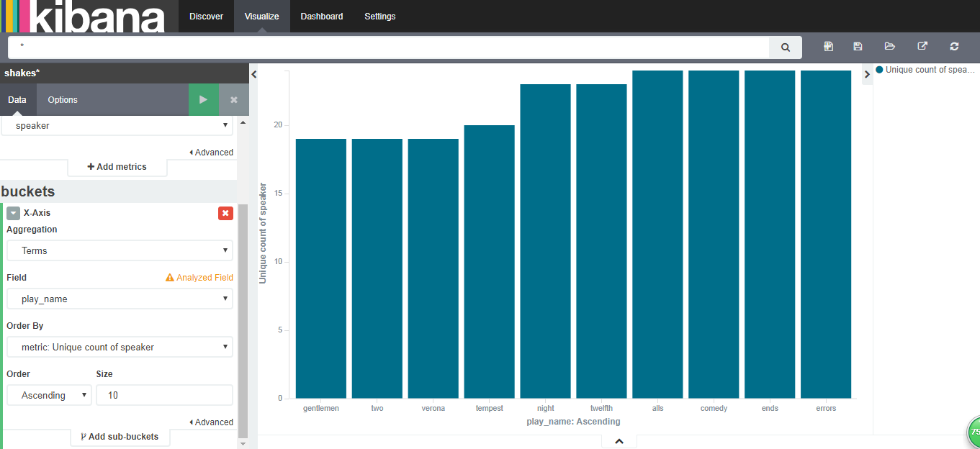Viewport: 980px width, 449px height.
Task: Open a saved visualization with folder icon
Action: pyautogui.click(x=890, y=47)
